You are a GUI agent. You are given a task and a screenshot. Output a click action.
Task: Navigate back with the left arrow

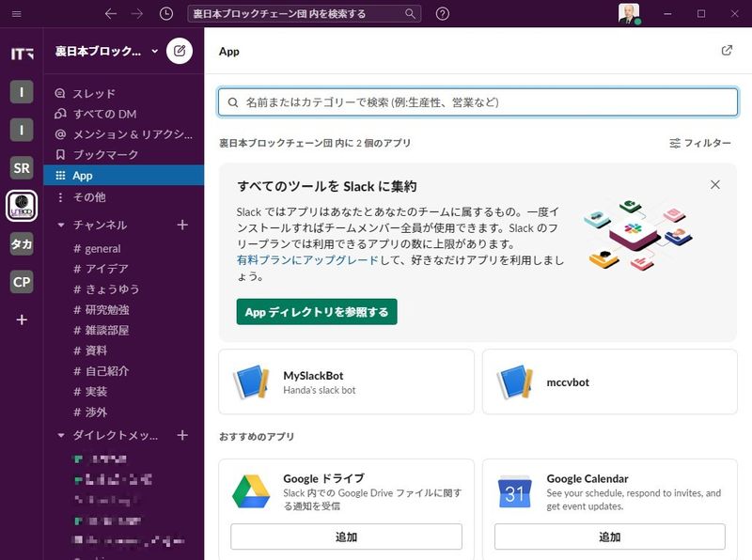coord(111,14)
